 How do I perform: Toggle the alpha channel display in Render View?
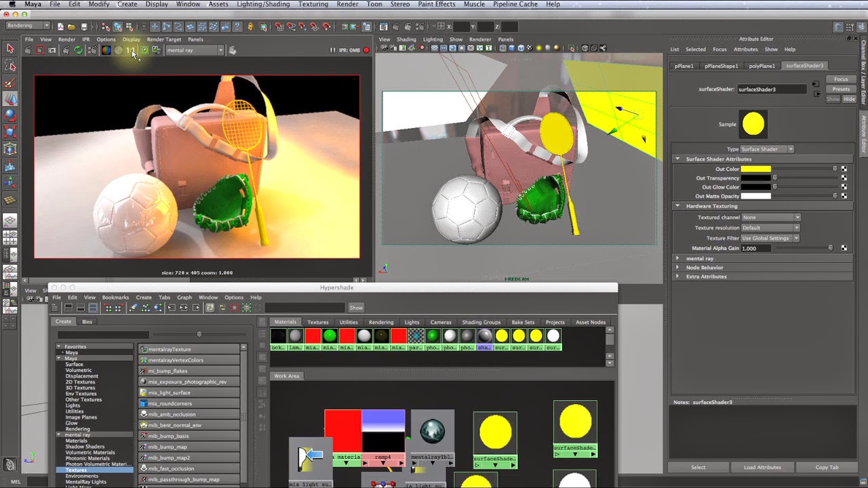(117, 51)
